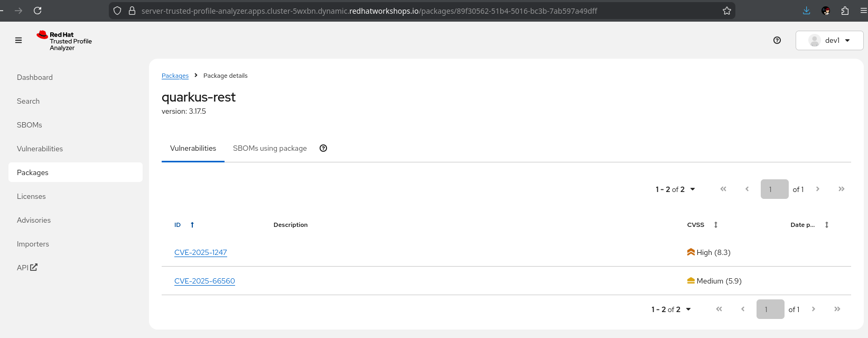The width and height of the screenshot is (868, 338).
Task: Open the API external link
Action: point(27,268)
